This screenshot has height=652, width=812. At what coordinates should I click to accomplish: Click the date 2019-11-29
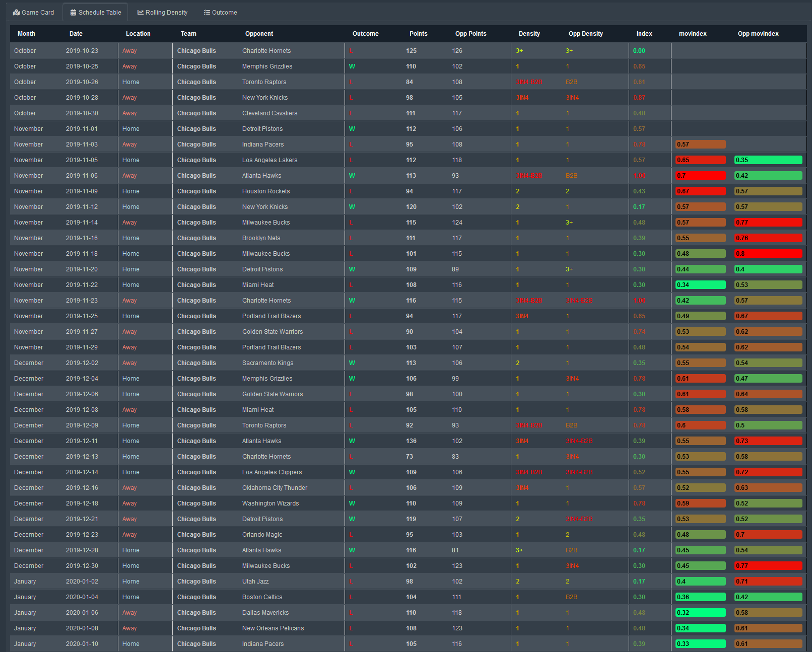[82, 347]
